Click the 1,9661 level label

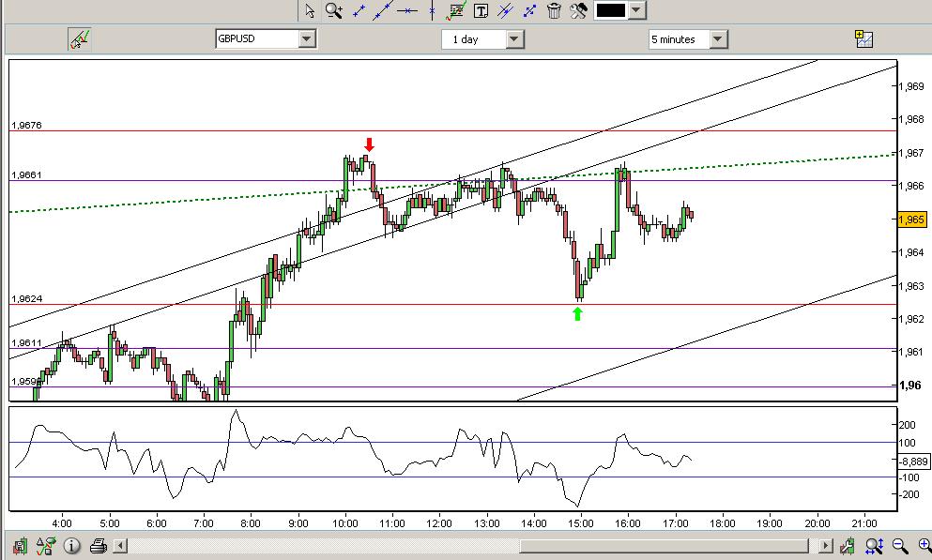(x=26, y=175)
